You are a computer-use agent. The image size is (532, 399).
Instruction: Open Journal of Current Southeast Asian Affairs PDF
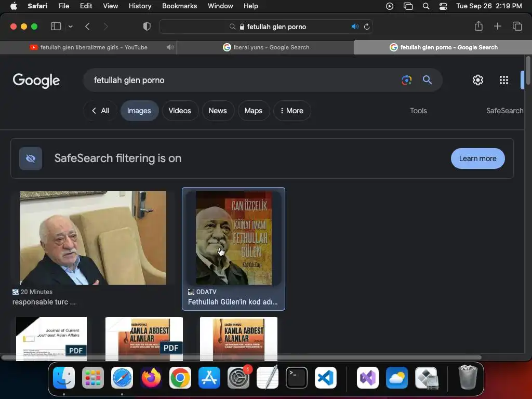[51, 339]
